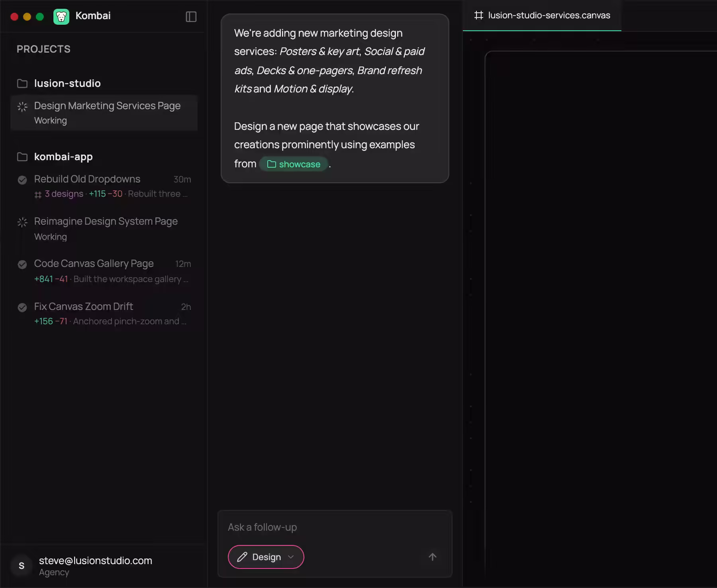The image size is (717, 588).
Task: Click checkmark icon beside Fix Canvas Zoom Drift
Action: pyautogui.click(x=22, y=307)
